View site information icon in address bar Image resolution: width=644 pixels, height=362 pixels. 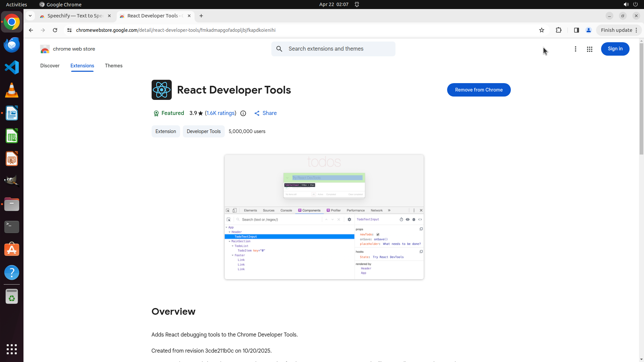[69, 30]
